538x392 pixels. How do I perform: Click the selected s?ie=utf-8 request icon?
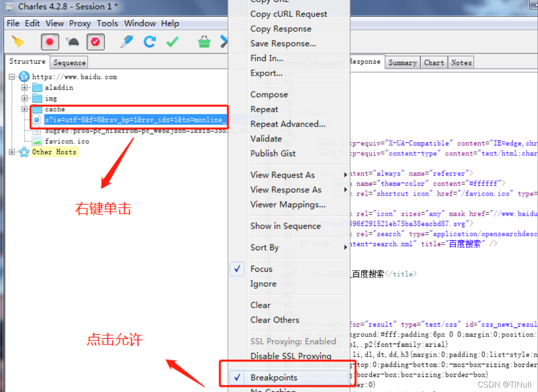pyautogui.click(x=37, y=120)
